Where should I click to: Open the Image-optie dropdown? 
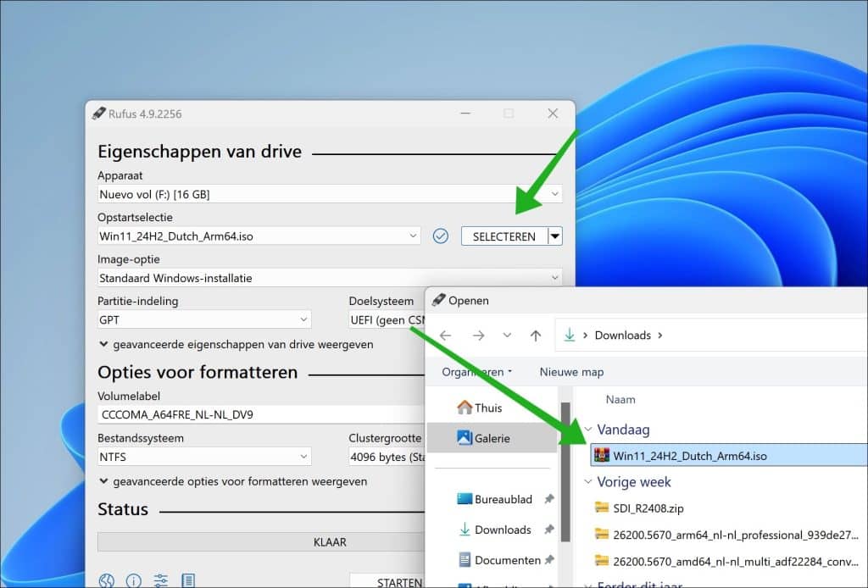coord(330,278)
